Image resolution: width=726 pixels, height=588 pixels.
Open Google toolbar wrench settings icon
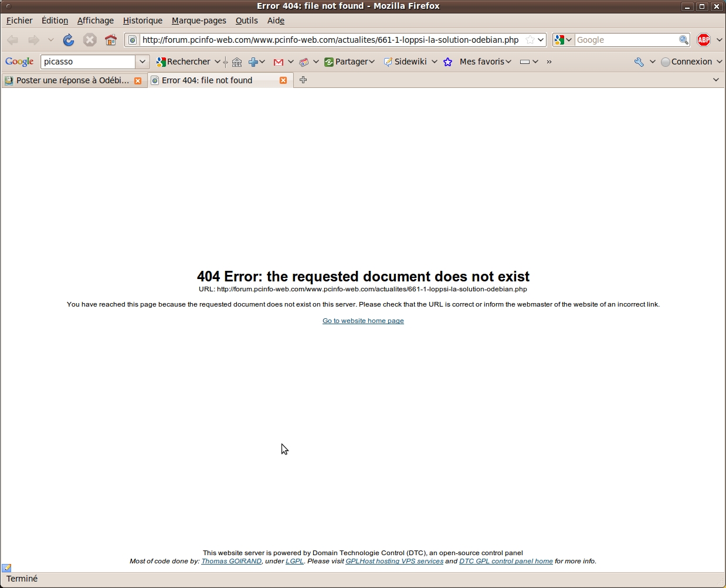[639, 62]
